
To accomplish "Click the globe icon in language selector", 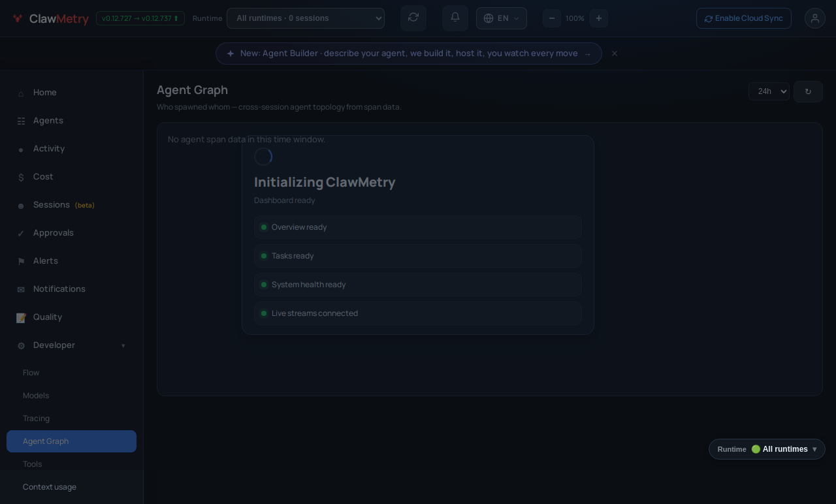I will click(x=489, y=18).
